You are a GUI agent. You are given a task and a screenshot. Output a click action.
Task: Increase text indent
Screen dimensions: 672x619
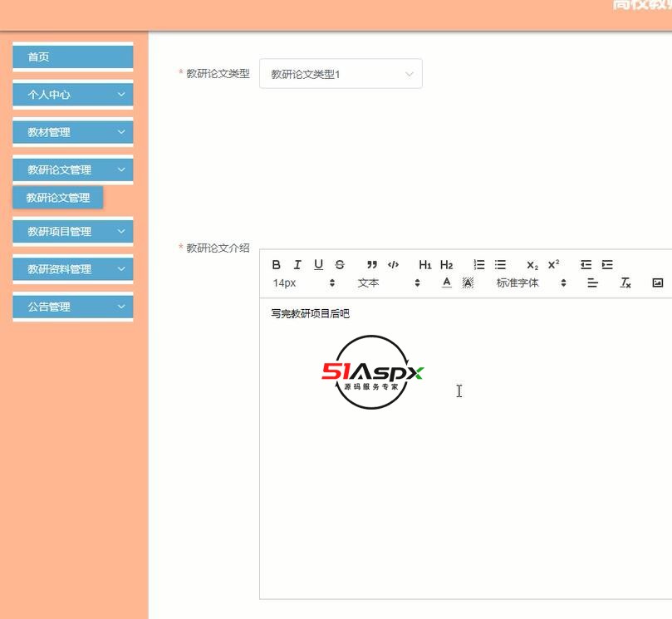pyautogui.click(x=607, y=264)
